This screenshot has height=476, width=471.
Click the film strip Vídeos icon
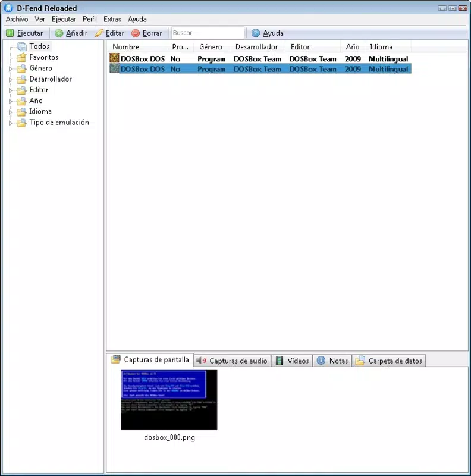279,361
